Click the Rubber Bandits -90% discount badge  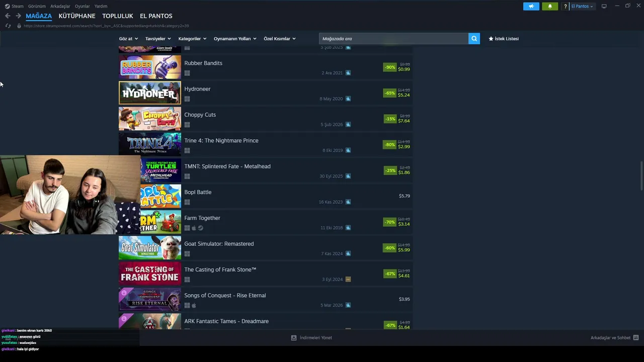coord(390,67)
